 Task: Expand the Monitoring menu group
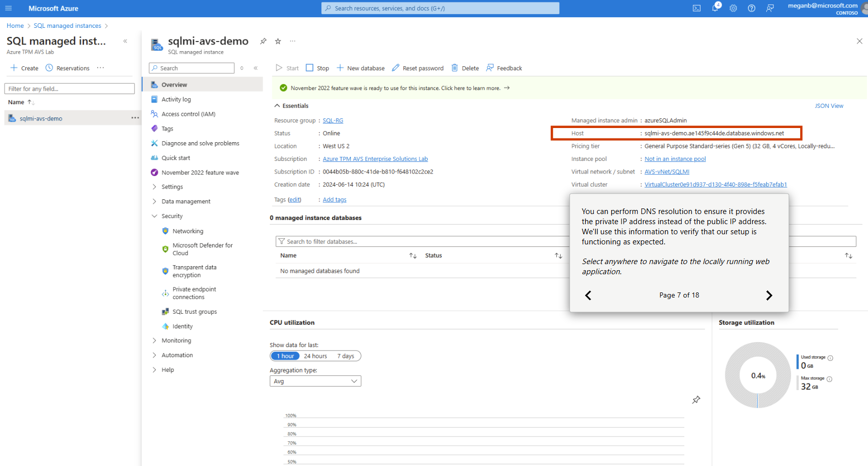pyautogui.click(x=172, y=341)
